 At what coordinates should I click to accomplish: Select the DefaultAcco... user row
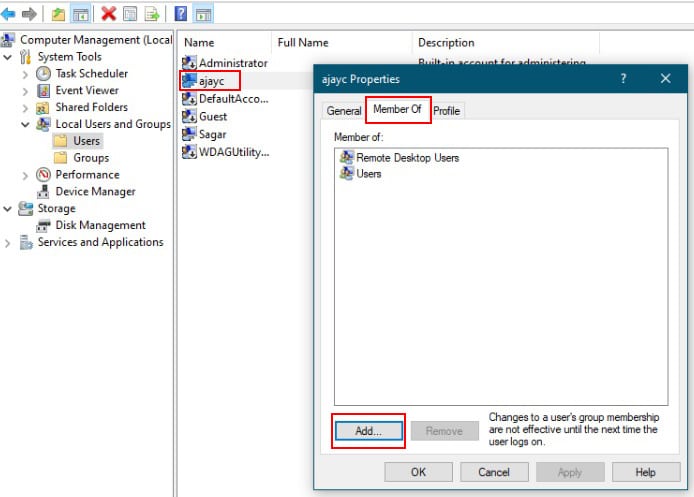(226, 99)
